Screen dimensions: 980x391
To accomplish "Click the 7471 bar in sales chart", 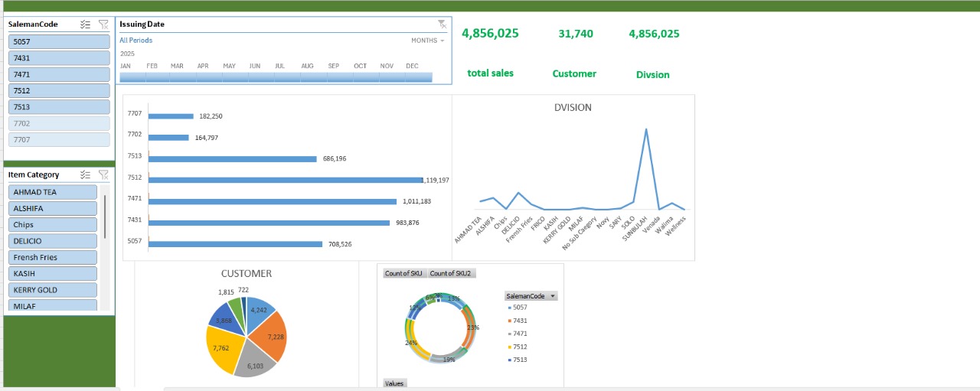I will pyautogui.click(x=272, y=201).
